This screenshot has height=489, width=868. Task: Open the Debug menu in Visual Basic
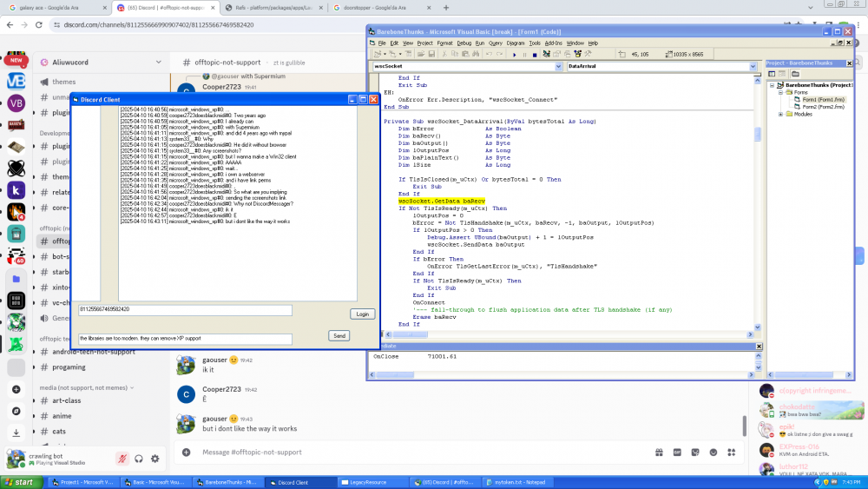coord(464,43)
